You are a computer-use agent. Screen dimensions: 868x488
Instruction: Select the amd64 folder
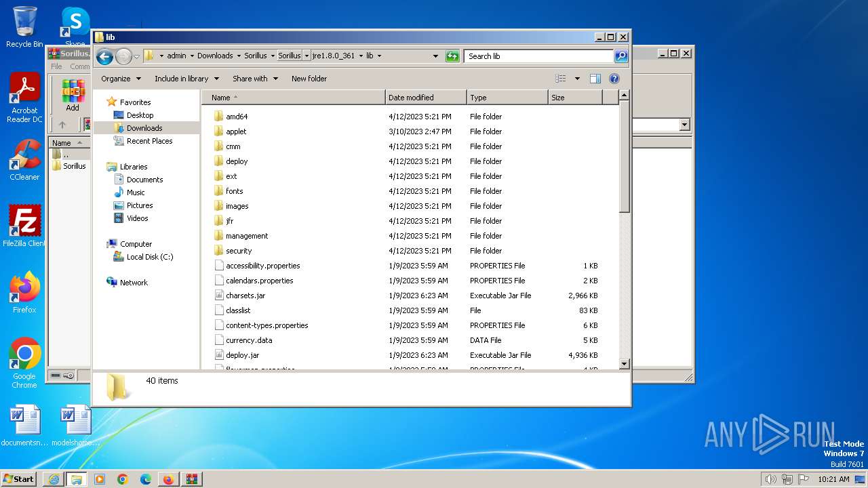tap(237, 117)
